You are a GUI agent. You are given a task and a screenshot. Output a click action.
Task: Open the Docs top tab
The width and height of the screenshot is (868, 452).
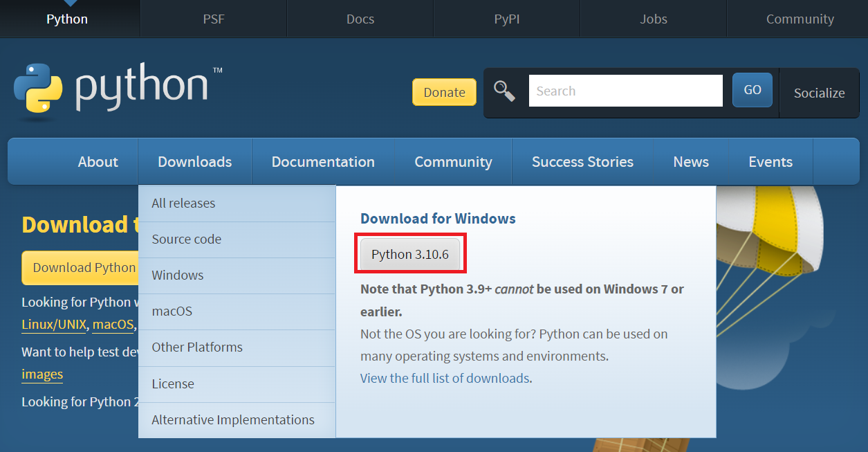360,19
